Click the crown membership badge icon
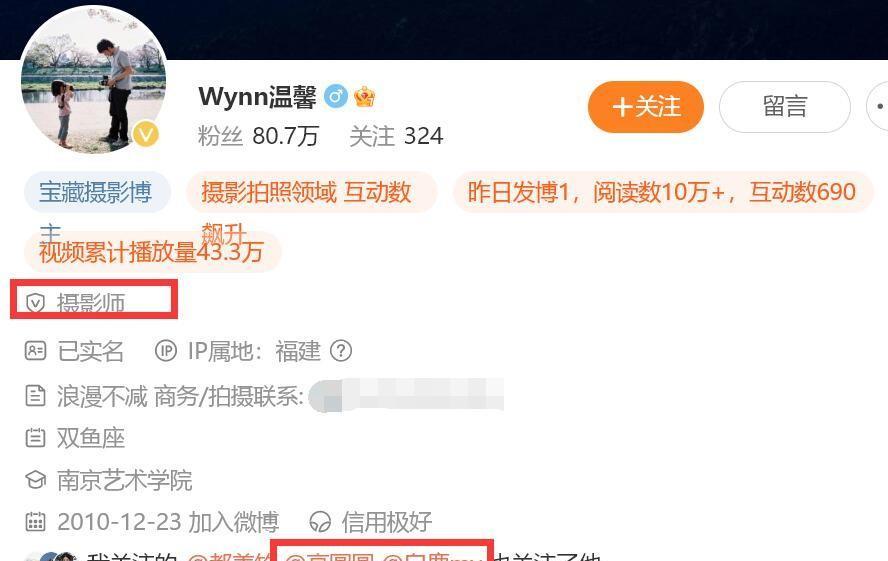The image size is (888, 561). [364, 97]
